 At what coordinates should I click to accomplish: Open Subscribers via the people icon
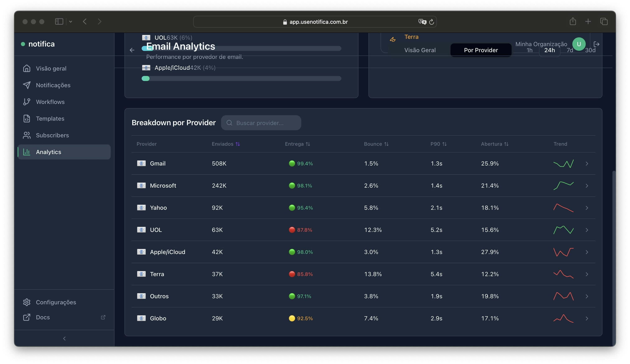coord(27,135)
